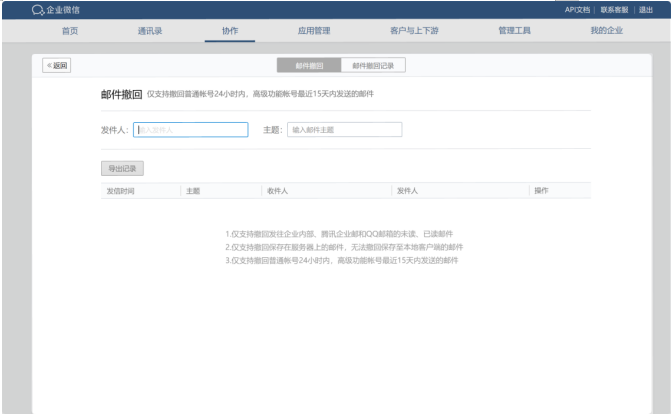Go to the 我的企业 tab

(x=606, y=31)
